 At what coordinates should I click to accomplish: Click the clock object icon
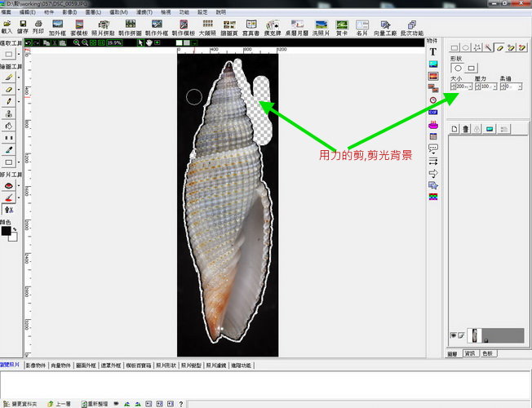(432, 100)
